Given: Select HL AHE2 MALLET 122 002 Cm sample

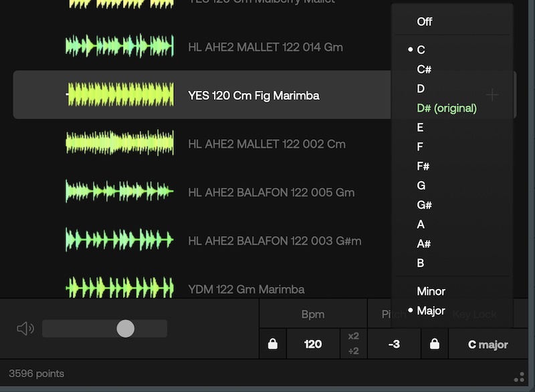Looking at the screenshot, I should tap(266, 144).
